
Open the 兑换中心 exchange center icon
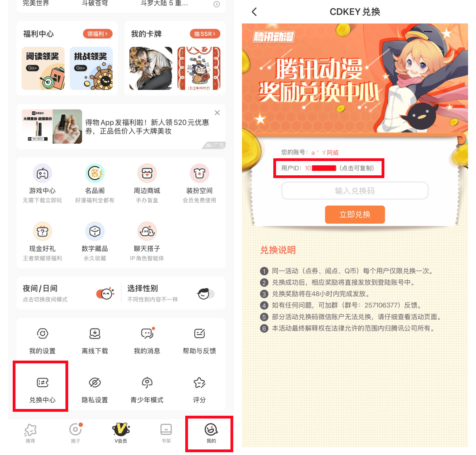pos(42,383)
